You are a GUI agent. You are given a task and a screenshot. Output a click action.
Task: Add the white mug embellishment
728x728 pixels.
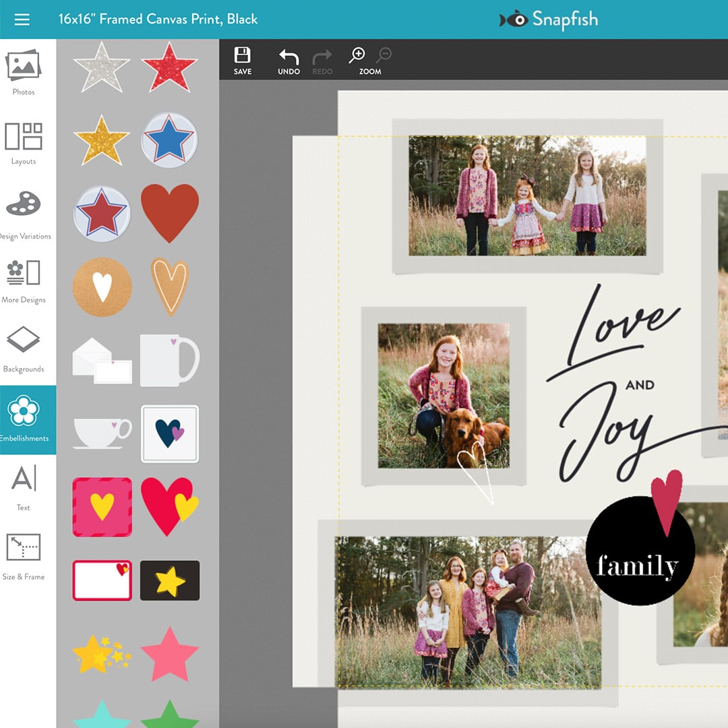169,361
